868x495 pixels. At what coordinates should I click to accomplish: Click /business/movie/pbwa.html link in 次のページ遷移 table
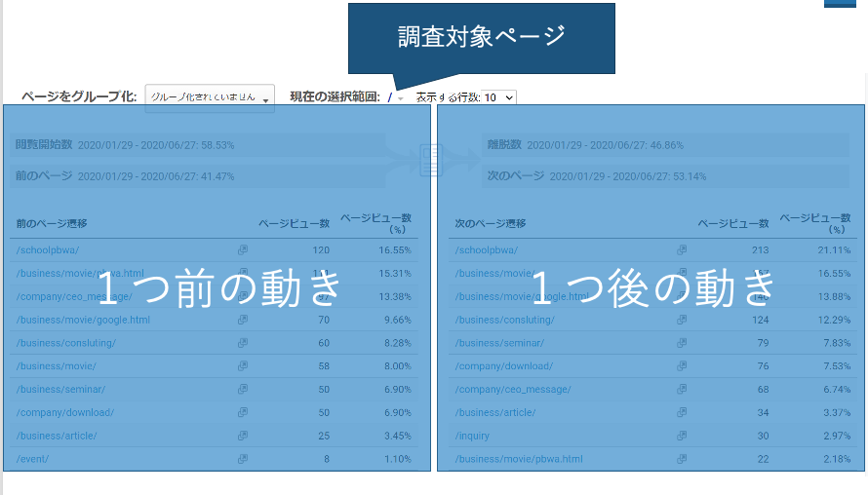519,459
